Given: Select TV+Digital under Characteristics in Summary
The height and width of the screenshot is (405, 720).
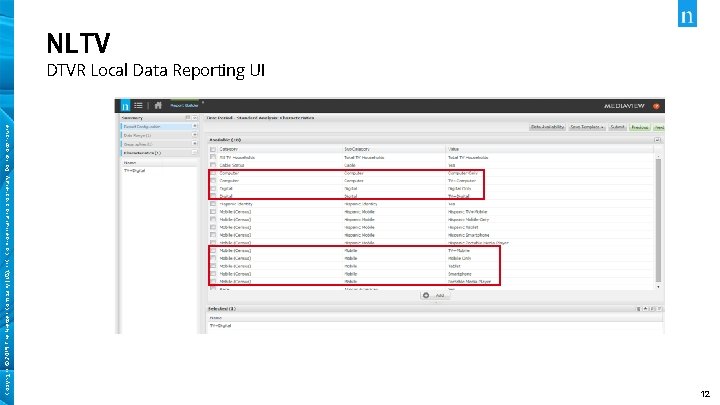Looking at the screenshot, I should pyautogui.click(x=134, y=170).
